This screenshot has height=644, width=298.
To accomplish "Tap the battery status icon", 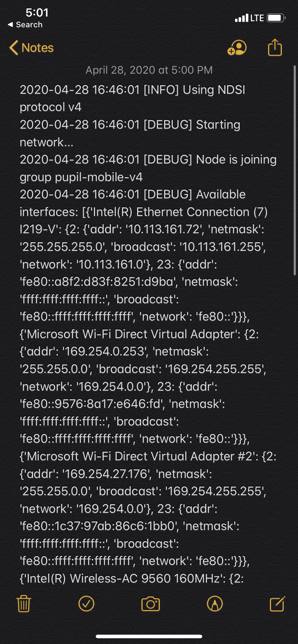I will 276,18.
